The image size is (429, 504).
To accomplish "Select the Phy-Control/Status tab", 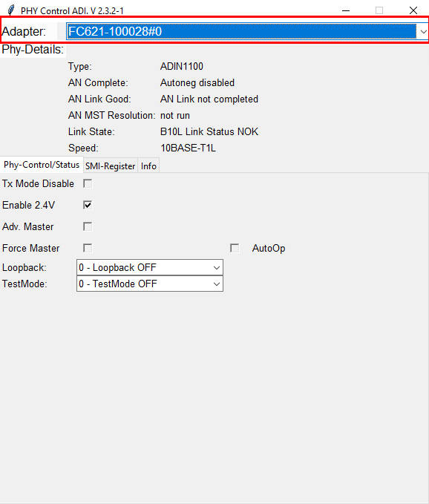I will [x=42, y=165].
